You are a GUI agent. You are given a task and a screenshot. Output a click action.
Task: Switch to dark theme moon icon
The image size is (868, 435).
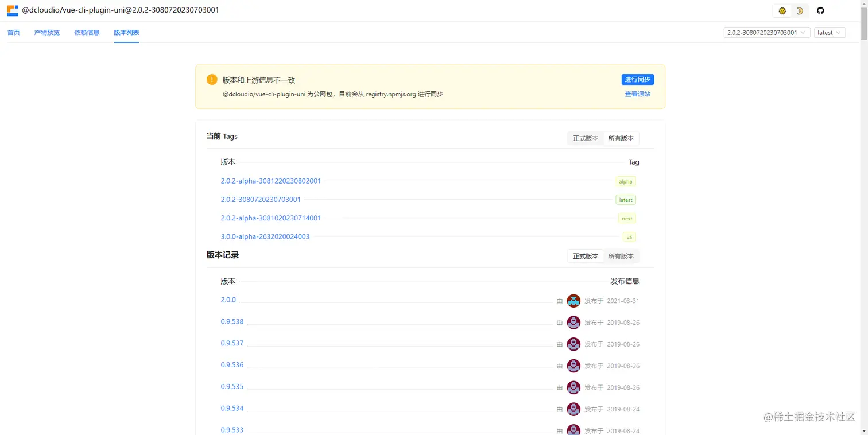coord(800,11)
